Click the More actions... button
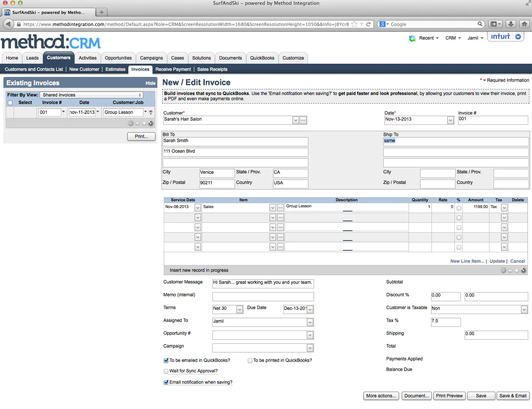Screen dimensions: 532x409 pyautogui.click(x=381, y=396)
